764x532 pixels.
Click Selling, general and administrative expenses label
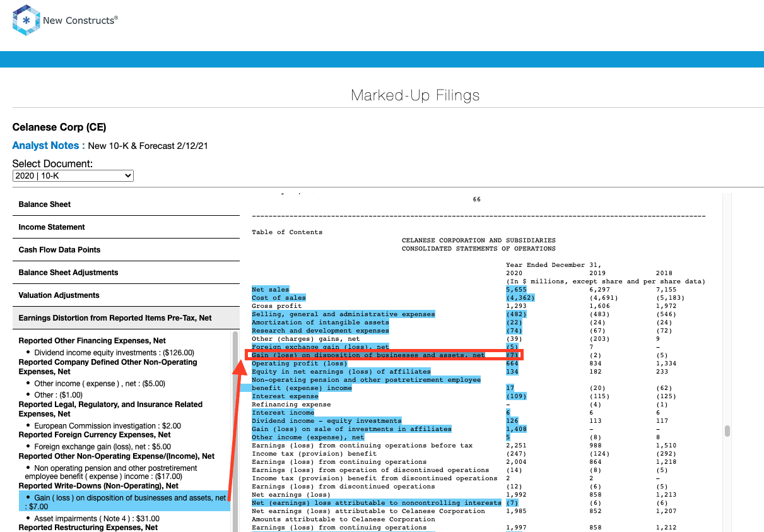(343, 314)
